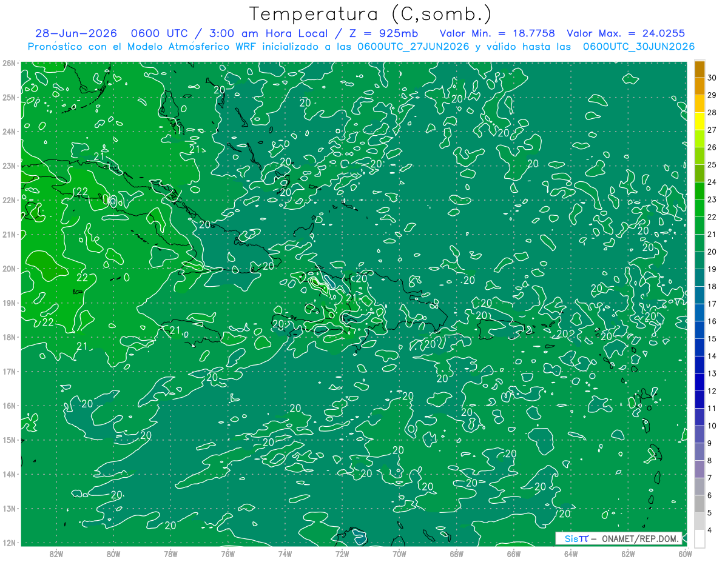Click the latitude axis label '19N'
The width and height of the screenshot is (728, 562).
coord(9,303)
